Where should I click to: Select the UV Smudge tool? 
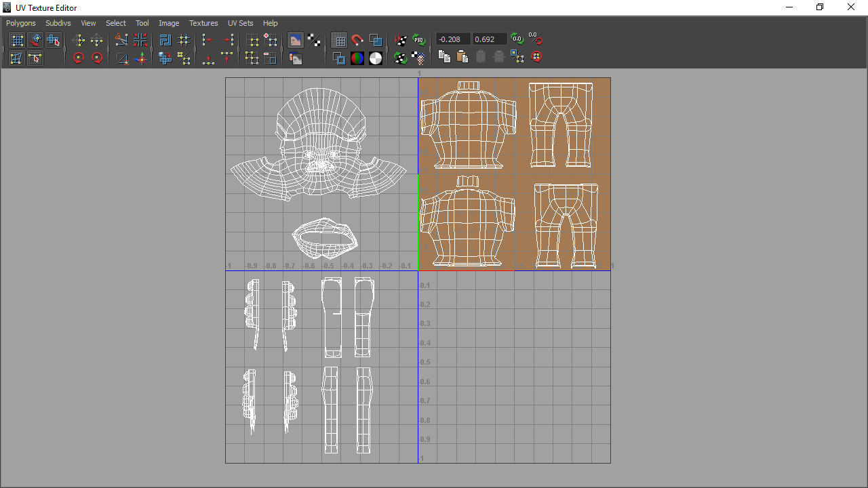tap(35, 40)
